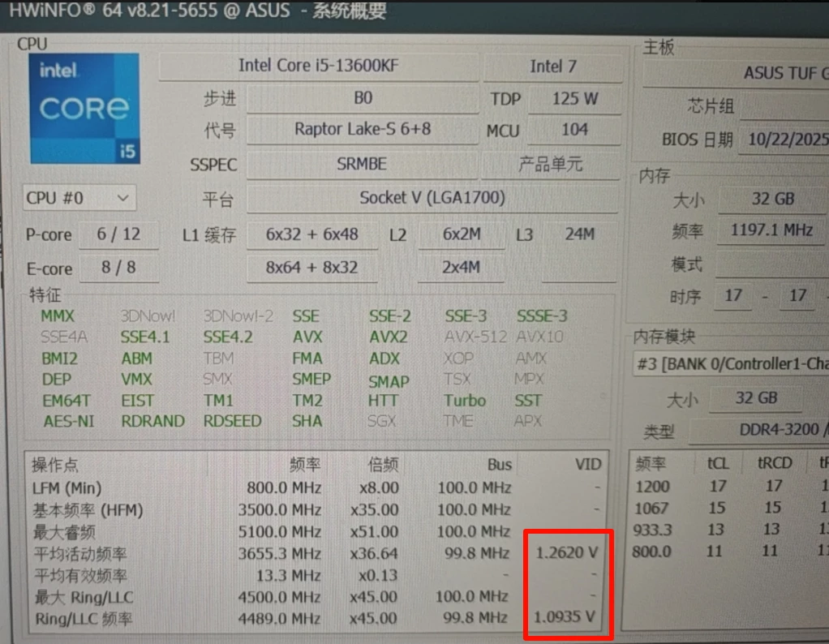Click the SRMBE SSPEC field

362,165
